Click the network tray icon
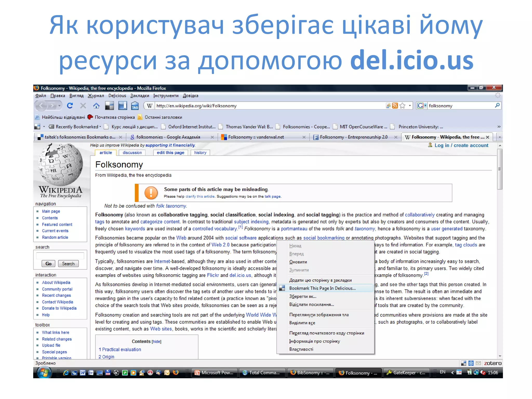 point(476,372)
